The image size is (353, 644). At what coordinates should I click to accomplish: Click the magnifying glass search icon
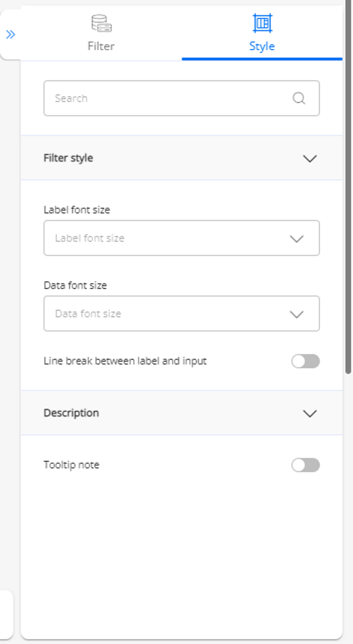299,98
